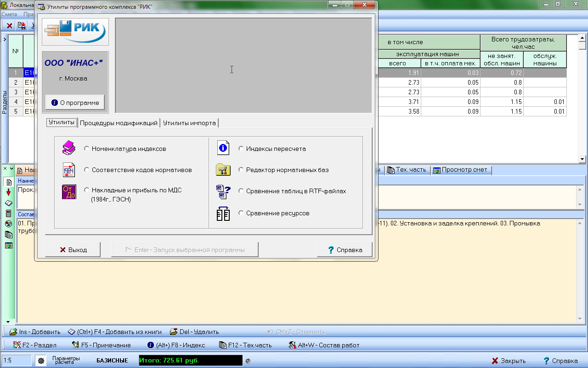Click the F2 - Раздел button

pyautogui.click(x=35, y=345)
